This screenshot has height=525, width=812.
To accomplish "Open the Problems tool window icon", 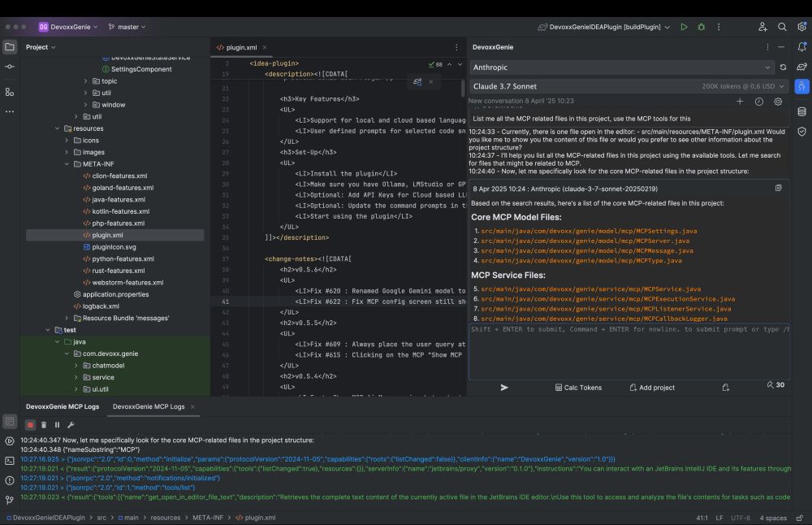I will point(9,480).
